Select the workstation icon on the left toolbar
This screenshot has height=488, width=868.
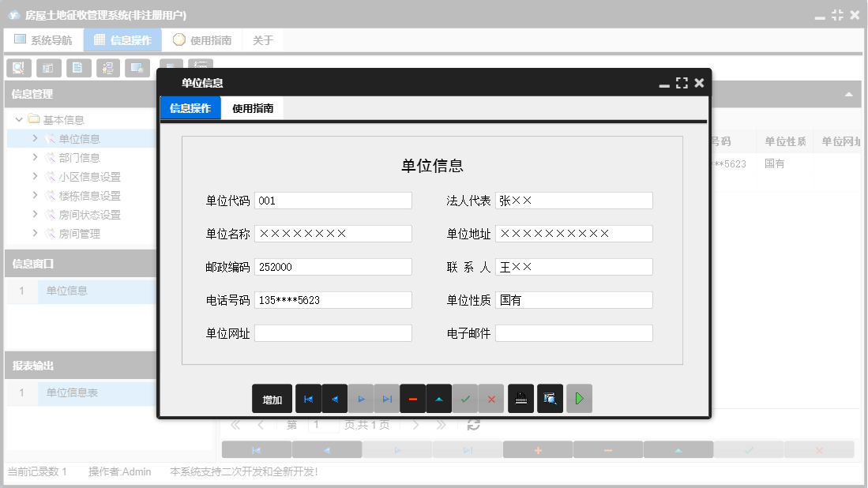pyautogui.click(x=108, y=68)
